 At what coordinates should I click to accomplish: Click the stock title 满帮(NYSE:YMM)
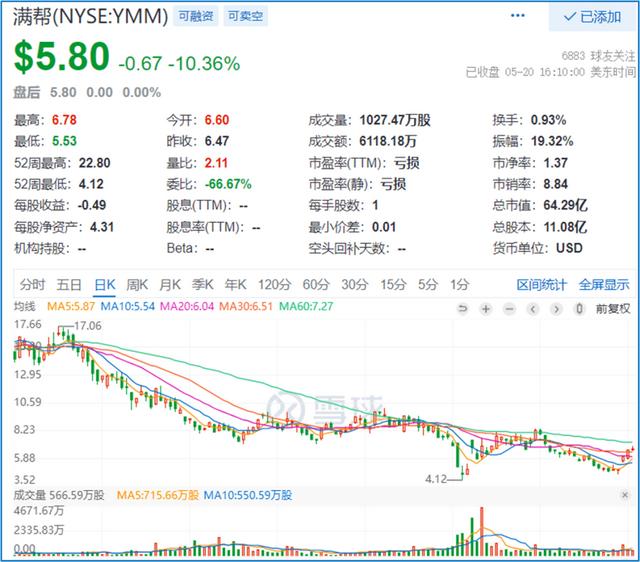click(91, 17)
